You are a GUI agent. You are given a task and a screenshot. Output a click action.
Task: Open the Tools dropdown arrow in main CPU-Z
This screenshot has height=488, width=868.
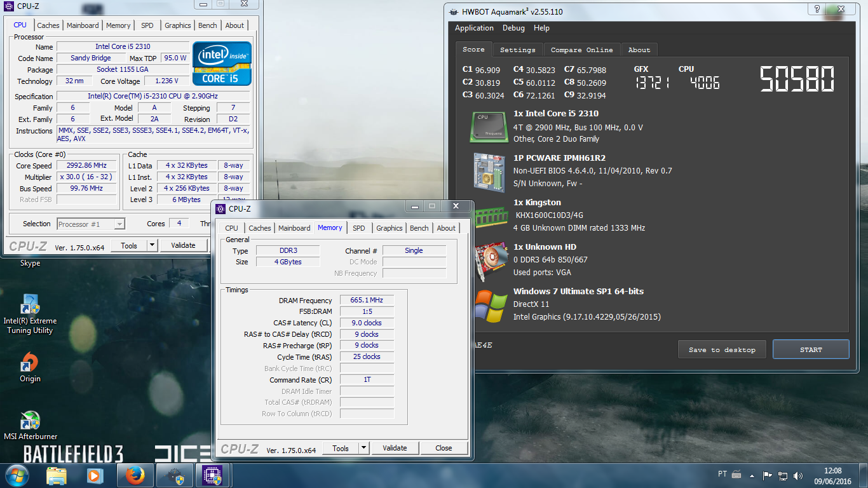(x=153, y=245)
